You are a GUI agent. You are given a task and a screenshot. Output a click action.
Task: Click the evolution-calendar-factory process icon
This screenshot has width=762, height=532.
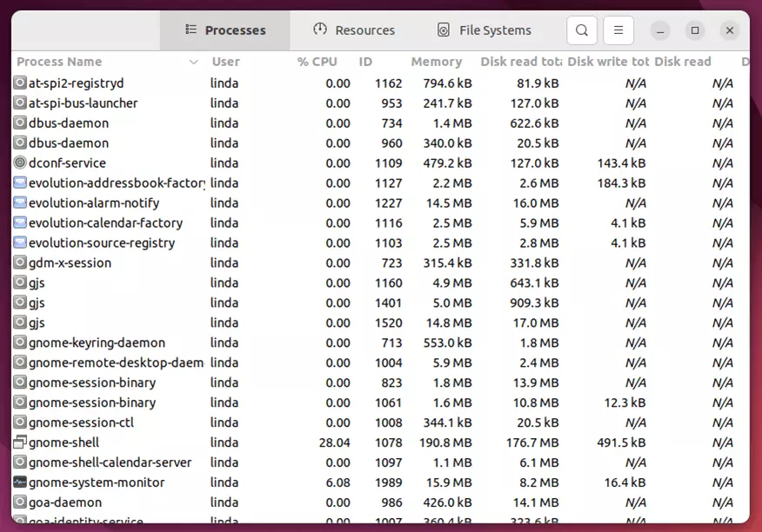(19, 223)
